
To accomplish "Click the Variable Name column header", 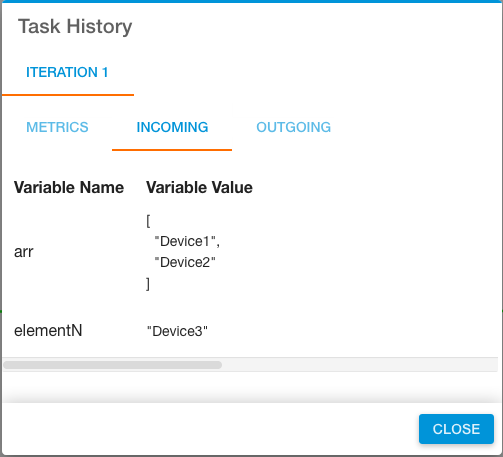I will [x=69, y=187].
